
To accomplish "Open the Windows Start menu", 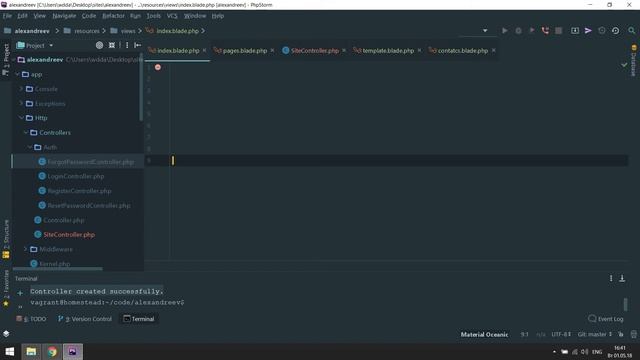I will pyautogui.click(x=10, y=351).
